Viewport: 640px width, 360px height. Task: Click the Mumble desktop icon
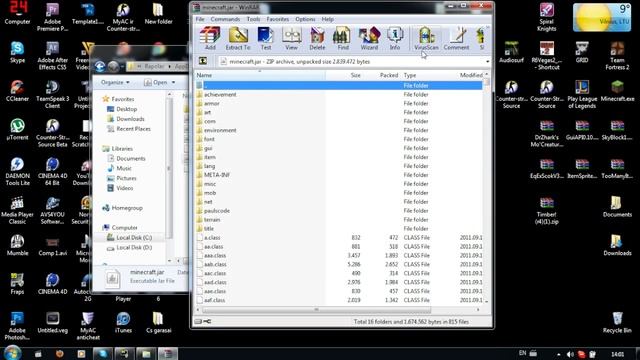click(17, 245)
